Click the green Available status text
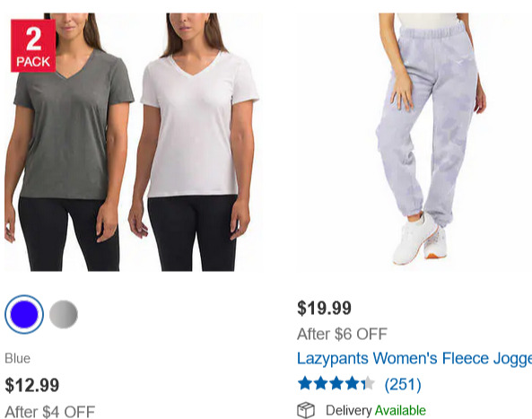Screen dimensions: 532x419 click(x=400, y=411)
